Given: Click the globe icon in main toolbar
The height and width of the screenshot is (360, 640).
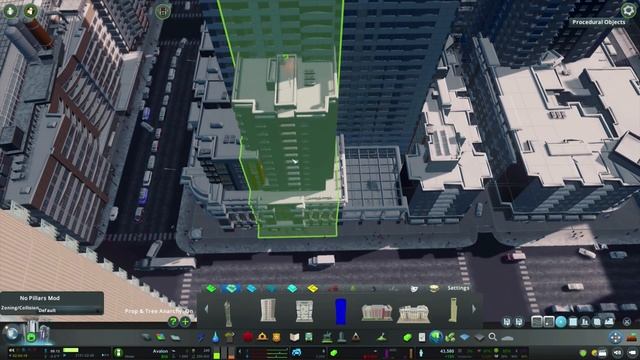Looking at the screenshot, I should pos(436,337).
